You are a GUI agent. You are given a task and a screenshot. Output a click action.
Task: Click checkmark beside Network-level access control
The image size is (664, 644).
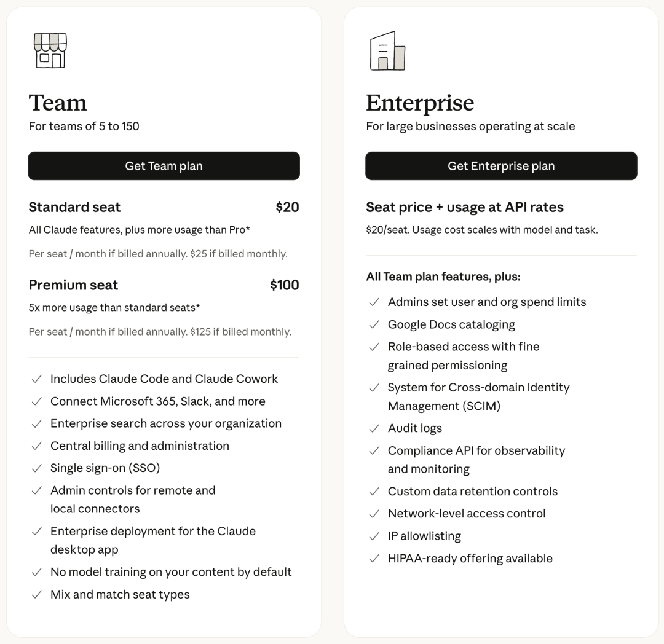[x=374, y=514]
